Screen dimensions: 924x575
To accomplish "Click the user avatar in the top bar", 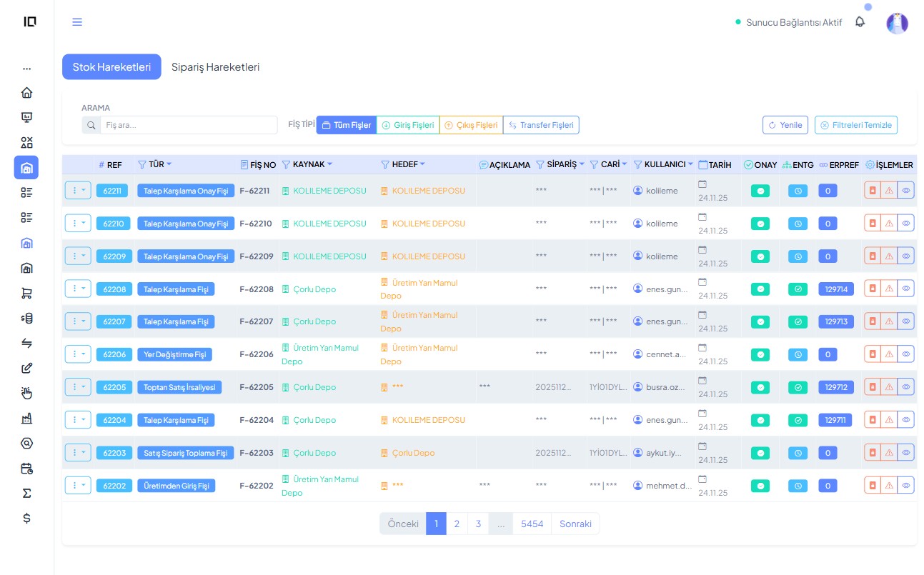I will [897, 23].
